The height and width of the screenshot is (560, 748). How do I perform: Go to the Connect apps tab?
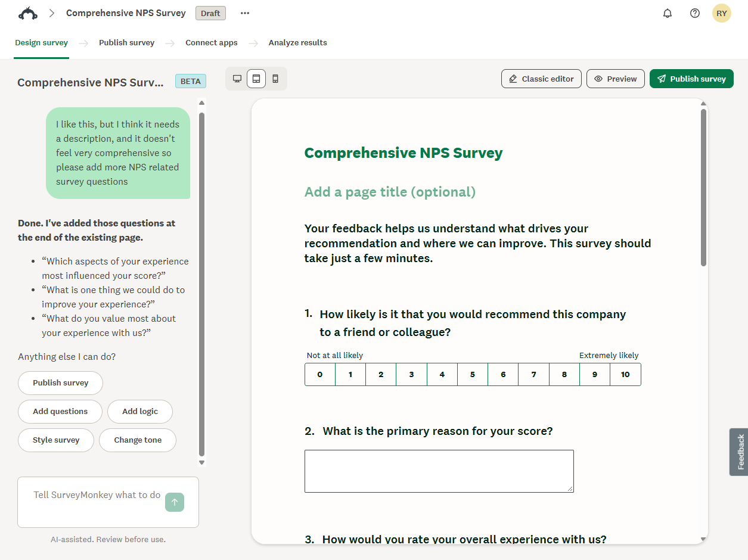pos(212,43)
